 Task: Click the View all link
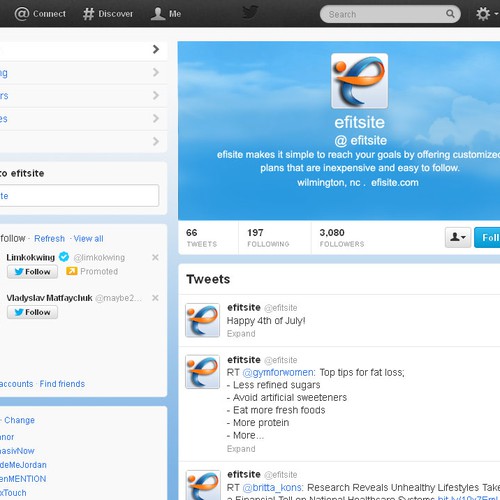tap(88, 239)
